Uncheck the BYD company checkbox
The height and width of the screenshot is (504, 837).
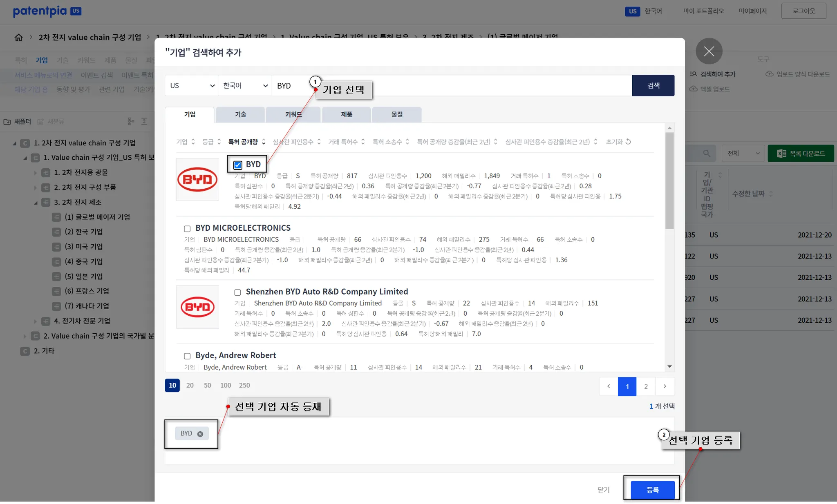coord(237,165)
